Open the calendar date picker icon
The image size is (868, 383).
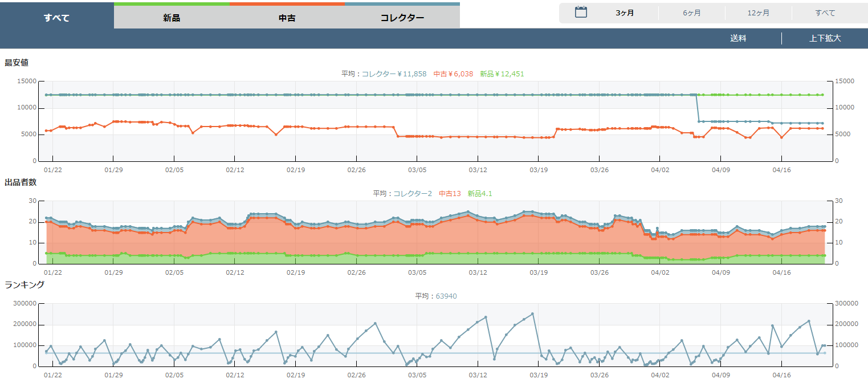point(581,12)
